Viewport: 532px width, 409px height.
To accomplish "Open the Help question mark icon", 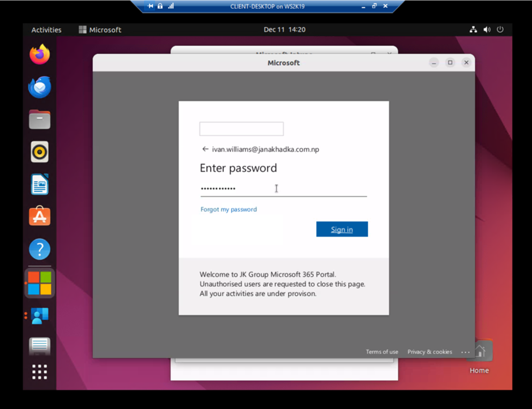I will (40, 249).
